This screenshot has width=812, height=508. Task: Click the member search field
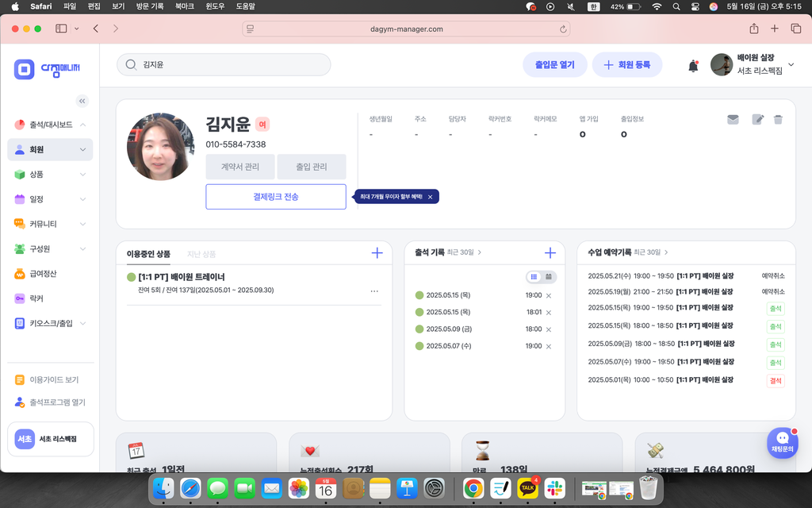pos(230,65)
